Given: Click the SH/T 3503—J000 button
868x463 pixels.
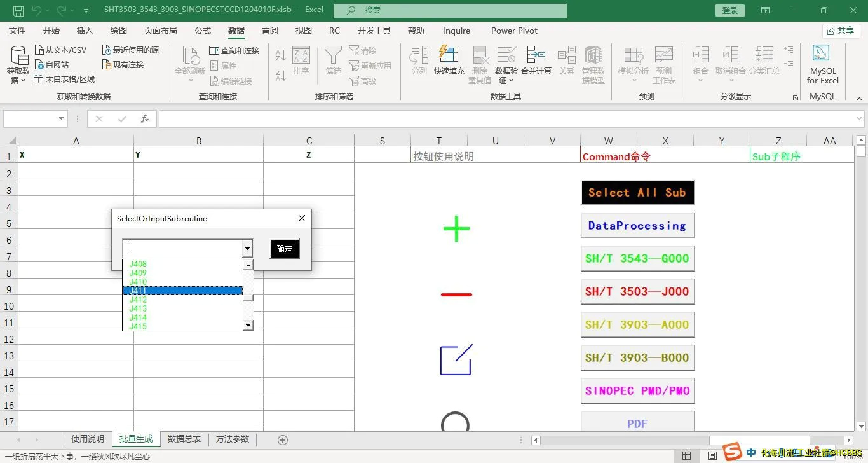Looking at the screenshot, I should (637, 292).
